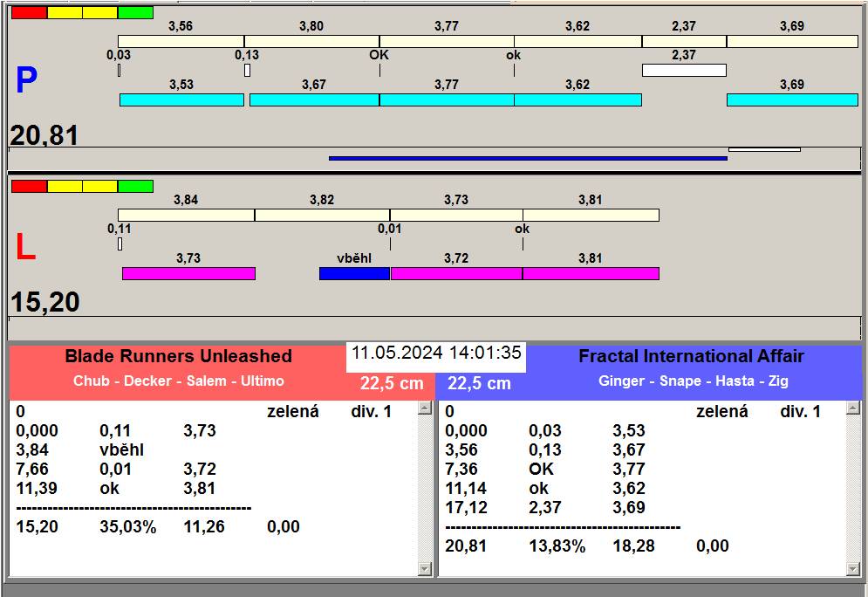Viewport: 868px width, 597px height.
Task: Select the cream 3,80 bar in lane P
Action: pyautogui.click(x=311, y=42)
